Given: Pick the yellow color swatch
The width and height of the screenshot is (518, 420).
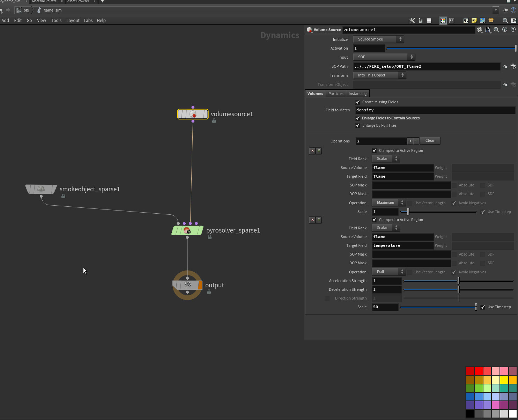Looking at the screenshot, I should 504,380.
